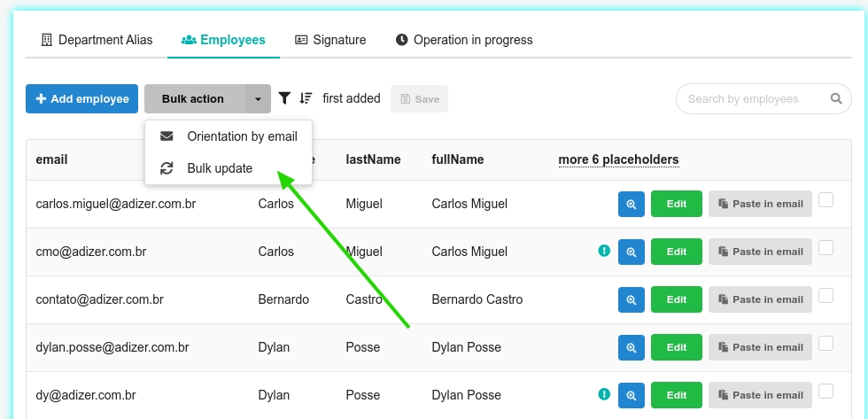The width and height of the screenshot is (868, 419).
Task: Click the Add employee button
Action: [x=81, y=99]
